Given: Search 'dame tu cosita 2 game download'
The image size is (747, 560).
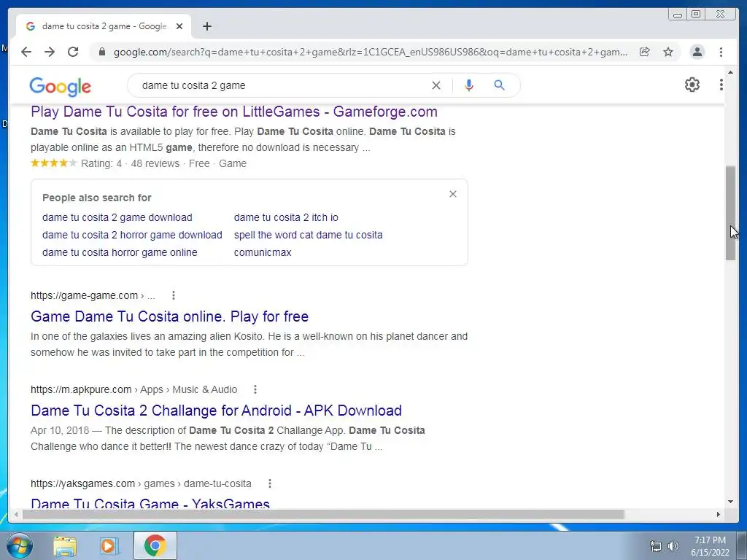Looking at the screenshot, I should click(117, 217).
